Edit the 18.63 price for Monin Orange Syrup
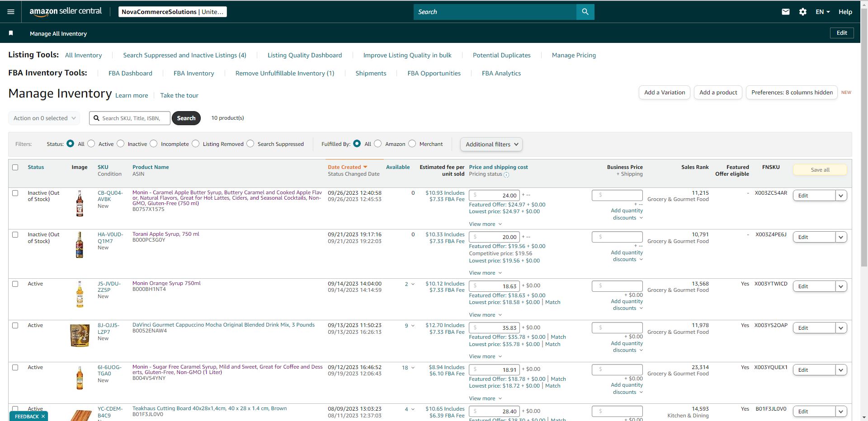Screen dimensions: 868x421 pos(494,286)
